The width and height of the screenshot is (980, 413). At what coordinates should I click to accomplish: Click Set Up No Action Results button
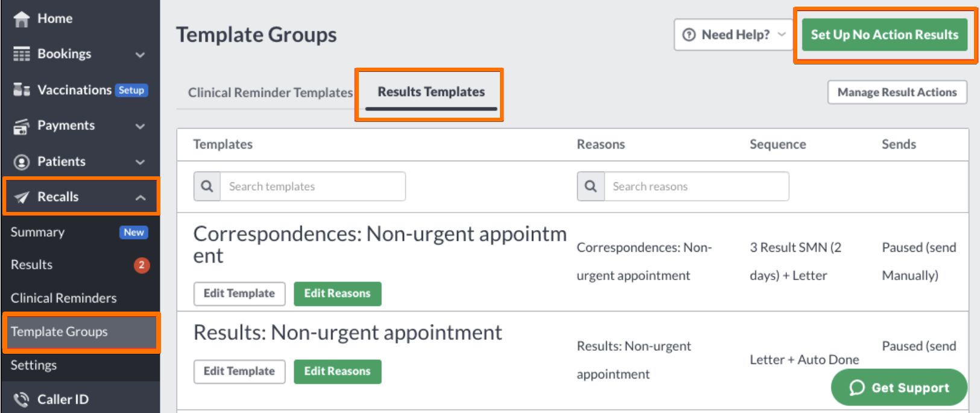tap(884, 35)
